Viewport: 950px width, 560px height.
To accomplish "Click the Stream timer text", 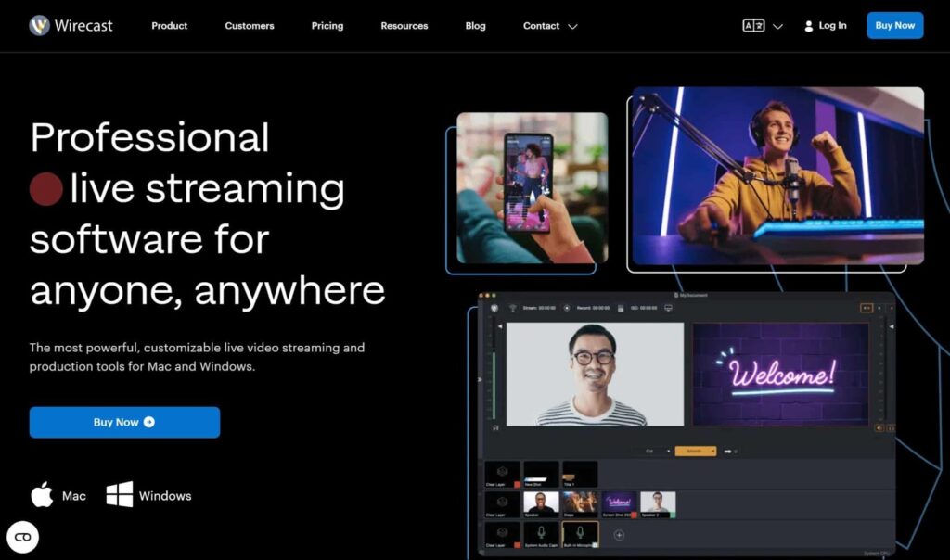I will pyautogui.click(x=539, y=308).
